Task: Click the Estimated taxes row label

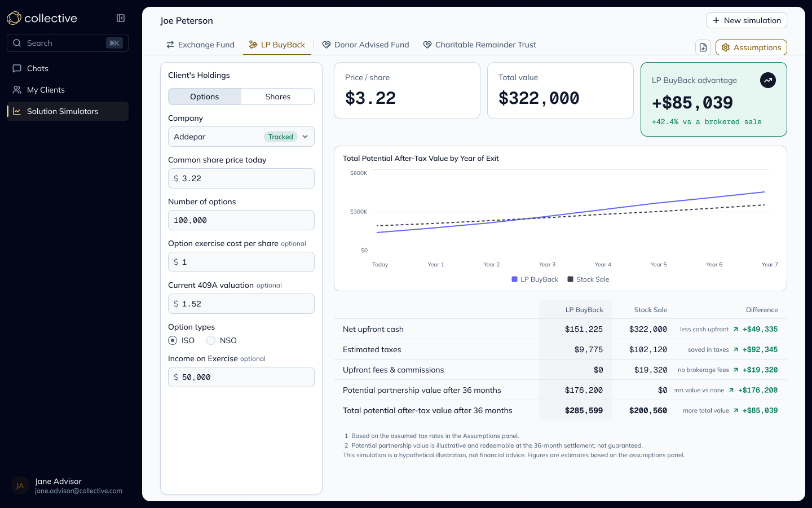Action: [x=372, y=349]
